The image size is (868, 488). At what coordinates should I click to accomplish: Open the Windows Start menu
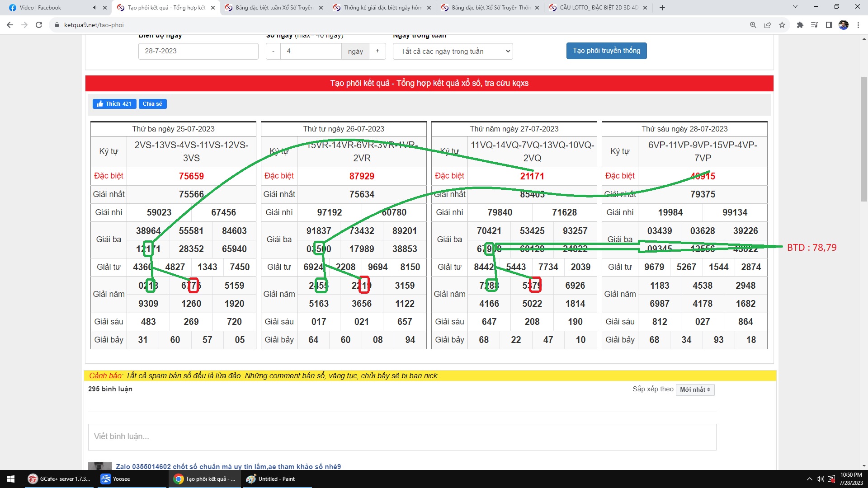pos(11,479)
